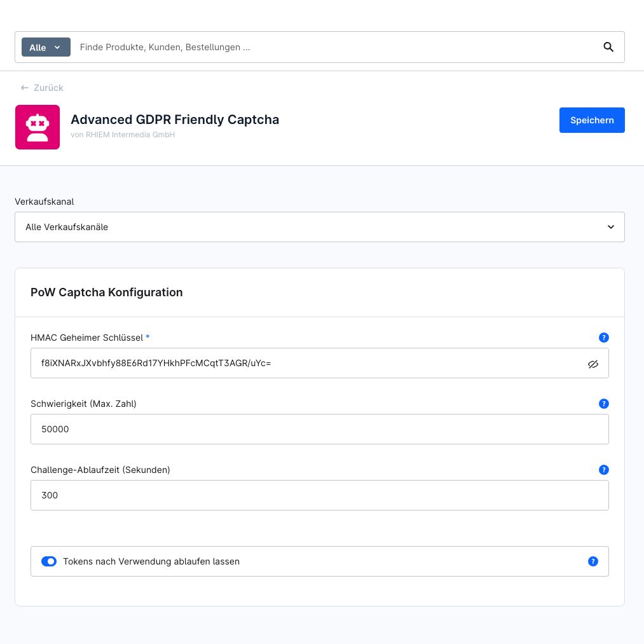Click the Verkaufskanal dropdown chevron arrow
Screen dimensions: 644x644
(x=611, y=227)
